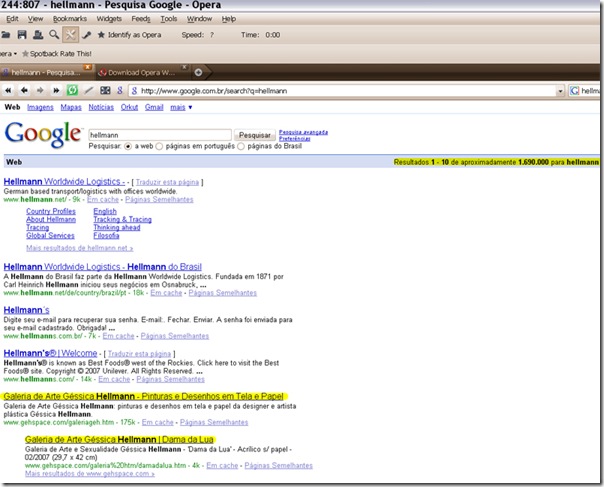Open Pesquisa avançada link

(x=303, y=132)
